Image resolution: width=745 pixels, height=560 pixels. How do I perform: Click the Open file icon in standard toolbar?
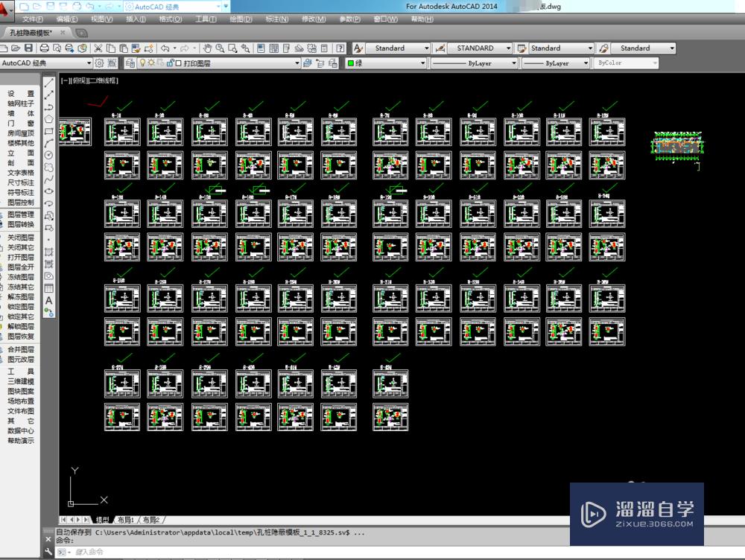click(16, 48)
